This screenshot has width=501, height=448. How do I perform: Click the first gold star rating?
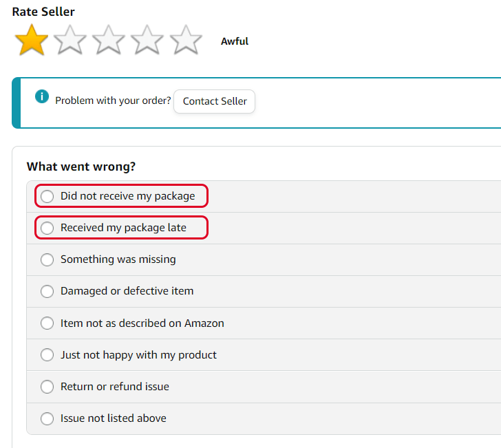[32, 41]
